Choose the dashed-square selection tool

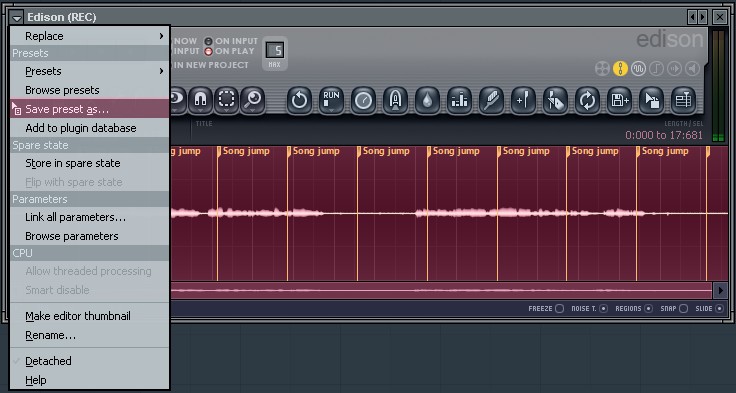(227, 100)
